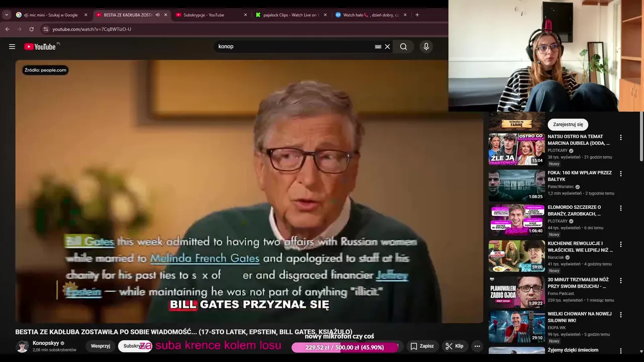The width and height of the screenshot is (644, 362).
Task: Click the Subskrybuj button
Action: (134, 346)
